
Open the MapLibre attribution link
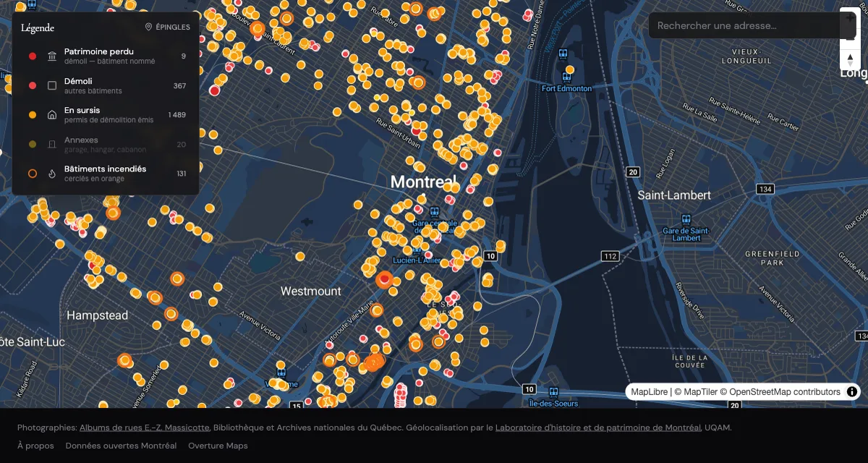point(649,392)
